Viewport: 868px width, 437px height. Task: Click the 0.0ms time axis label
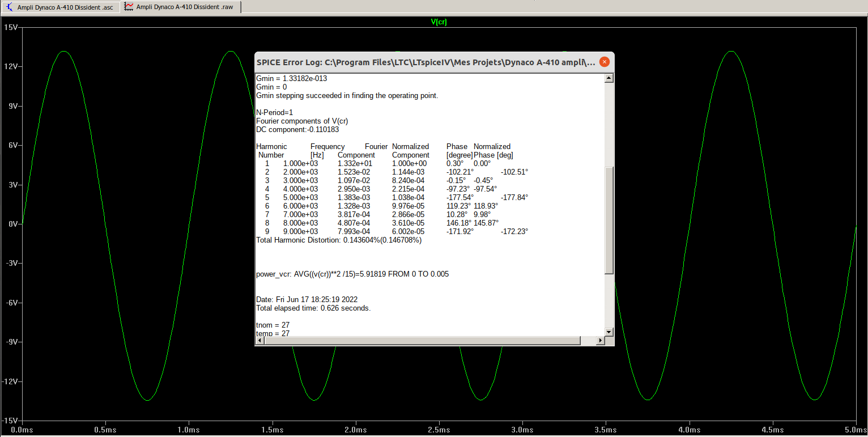tap(22, 430)
